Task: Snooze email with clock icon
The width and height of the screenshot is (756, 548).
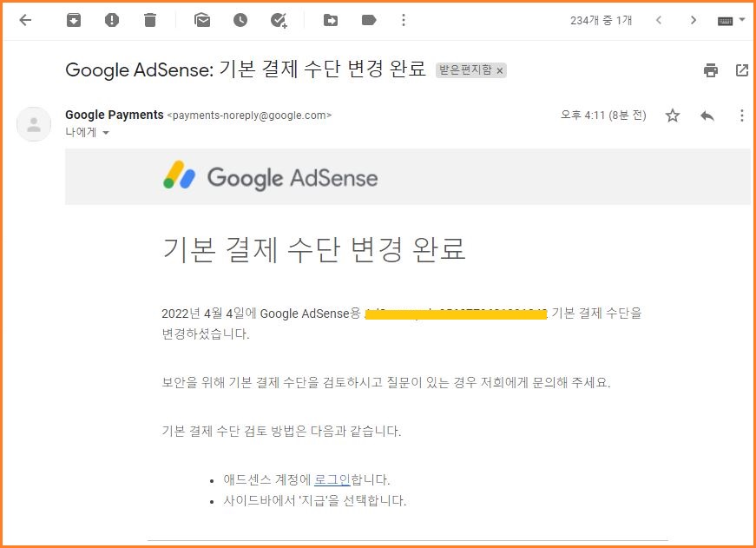Action: [240, 20]
